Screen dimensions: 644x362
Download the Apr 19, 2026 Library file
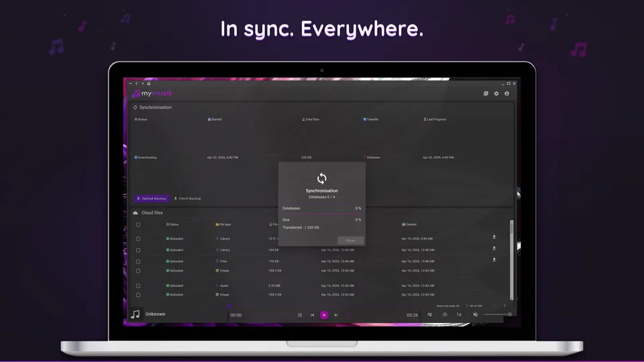coord(494,237)
